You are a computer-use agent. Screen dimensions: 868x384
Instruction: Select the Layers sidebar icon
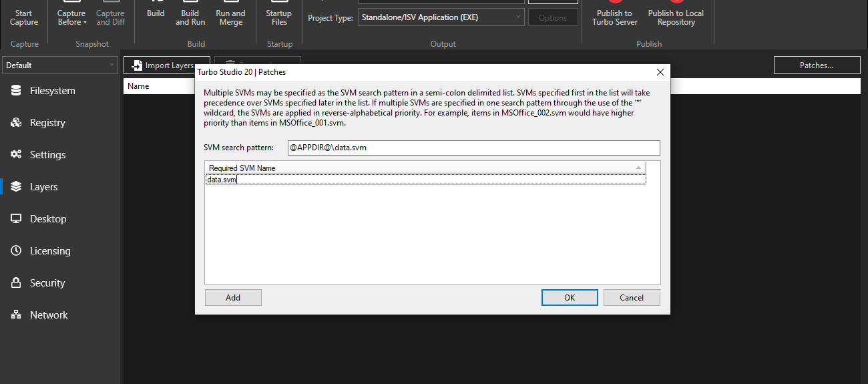pyautogui.click(x=16, y=187)
